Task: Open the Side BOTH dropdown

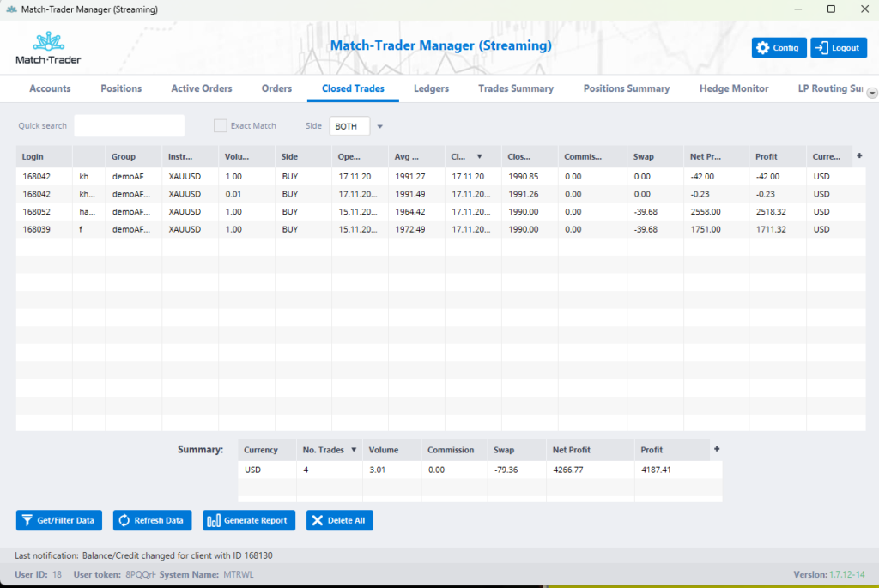Action: point(349,126)
